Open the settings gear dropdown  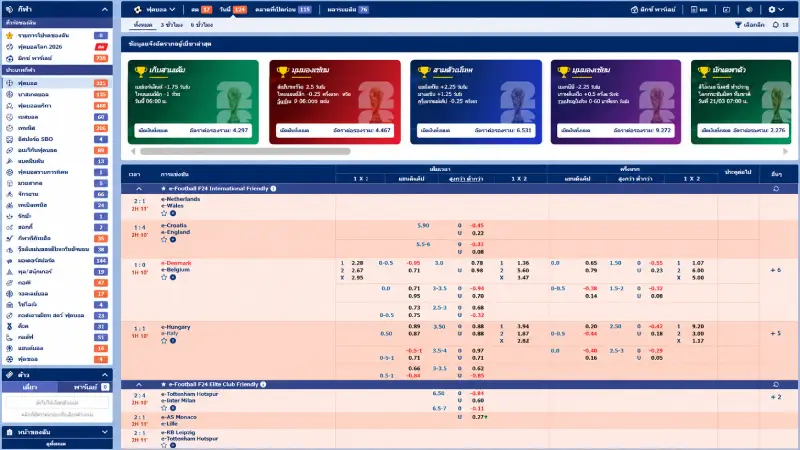(x=776, y=9)
